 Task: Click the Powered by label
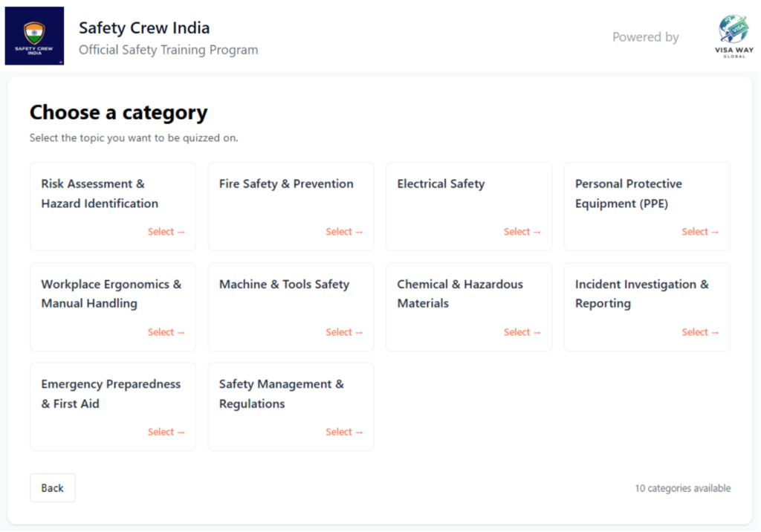(645, 37)
